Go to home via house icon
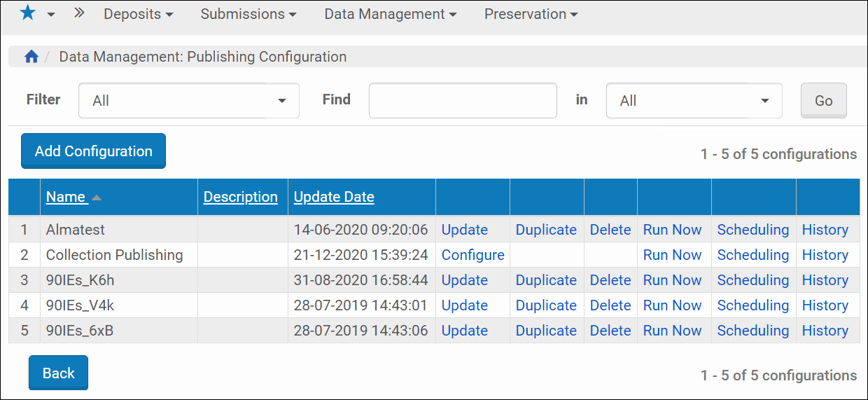 click(31, 57)
